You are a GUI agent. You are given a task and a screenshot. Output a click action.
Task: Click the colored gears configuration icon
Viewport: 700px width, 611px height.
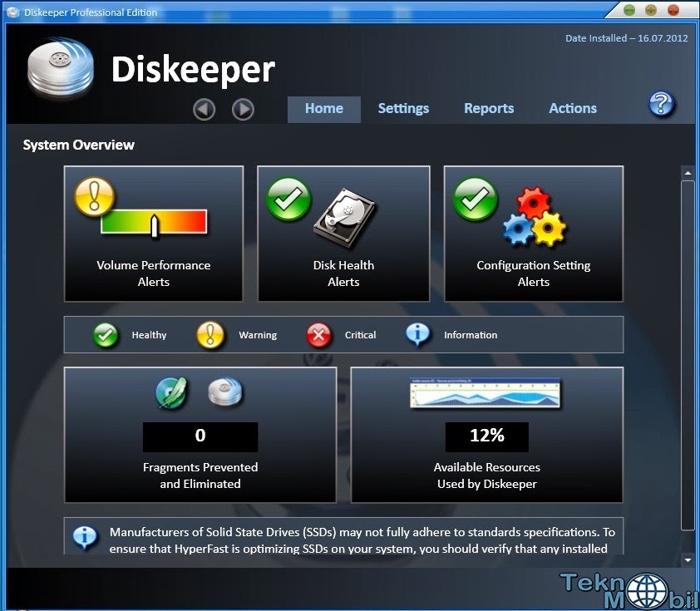point(535,217)
